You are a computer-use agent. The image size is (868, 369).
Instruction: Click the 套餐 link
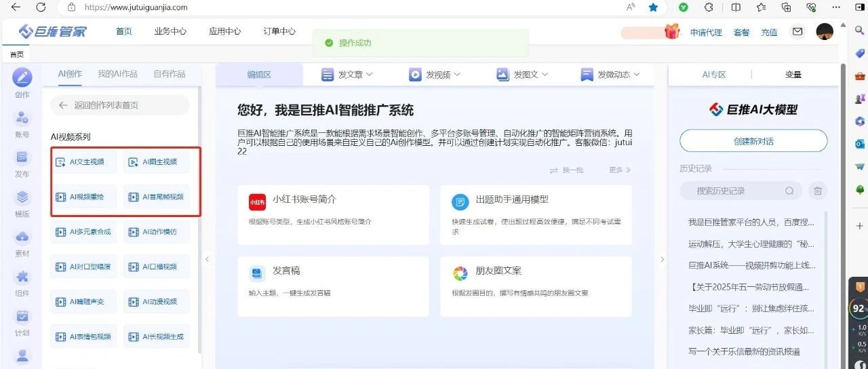tap(741, 32)
